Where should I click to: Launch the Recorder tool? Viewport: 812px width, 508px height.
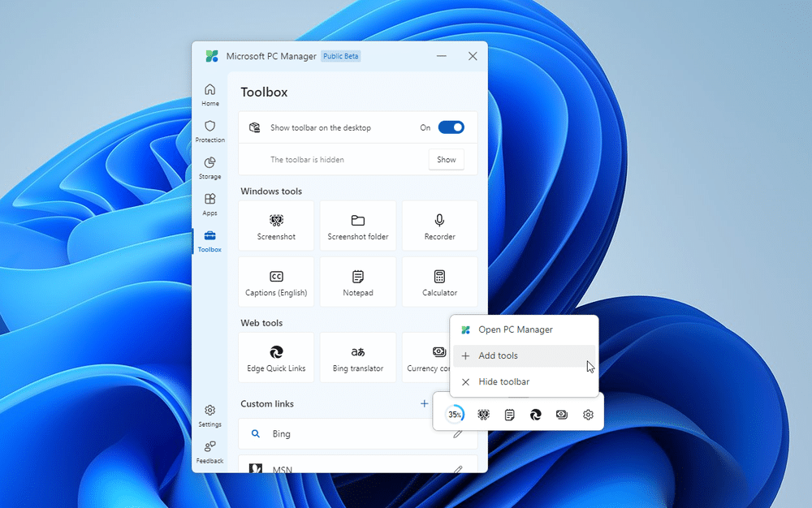(439, 226)
